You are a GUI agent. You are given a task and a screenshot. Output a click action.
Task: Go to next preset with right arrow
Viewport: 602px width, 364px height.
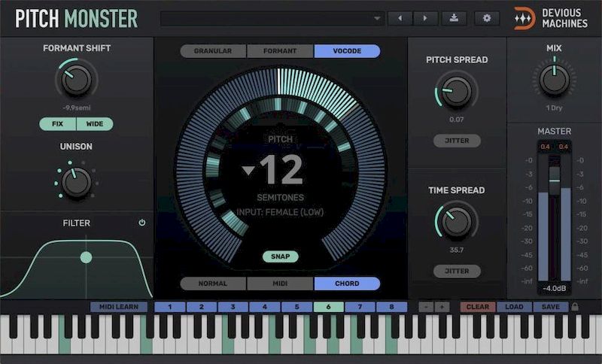425,17
